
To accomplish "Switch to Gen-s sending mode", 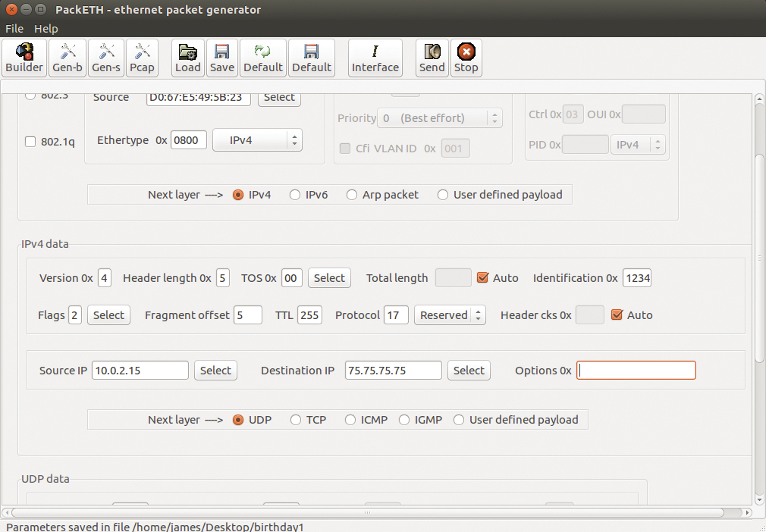I will pos(105,58).
